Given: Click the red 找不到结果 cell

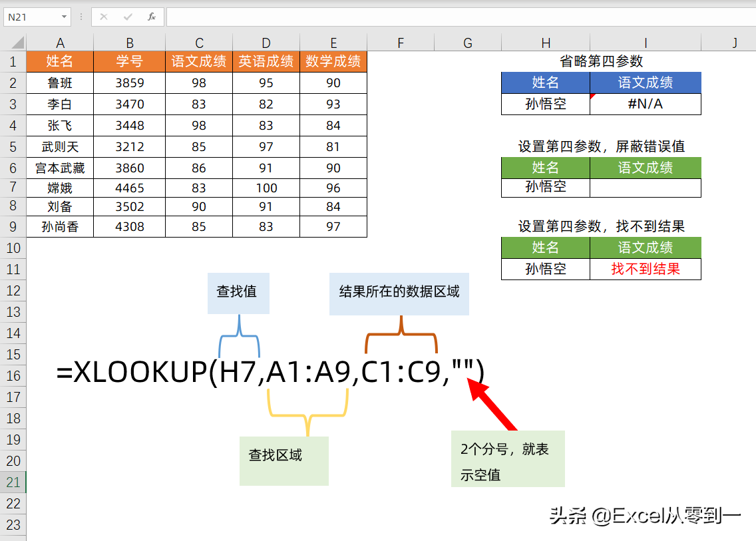Looking at the screenshot, I should point(646,269).
